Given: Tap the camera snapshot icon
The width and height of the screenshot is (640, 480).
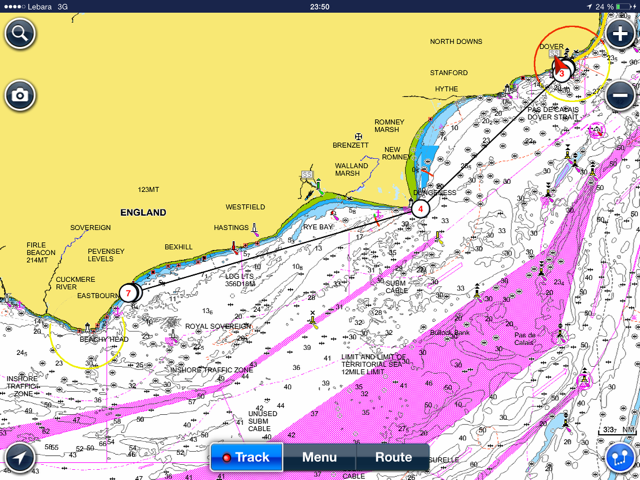Looking at the screenshot, I should click(19, 96).
